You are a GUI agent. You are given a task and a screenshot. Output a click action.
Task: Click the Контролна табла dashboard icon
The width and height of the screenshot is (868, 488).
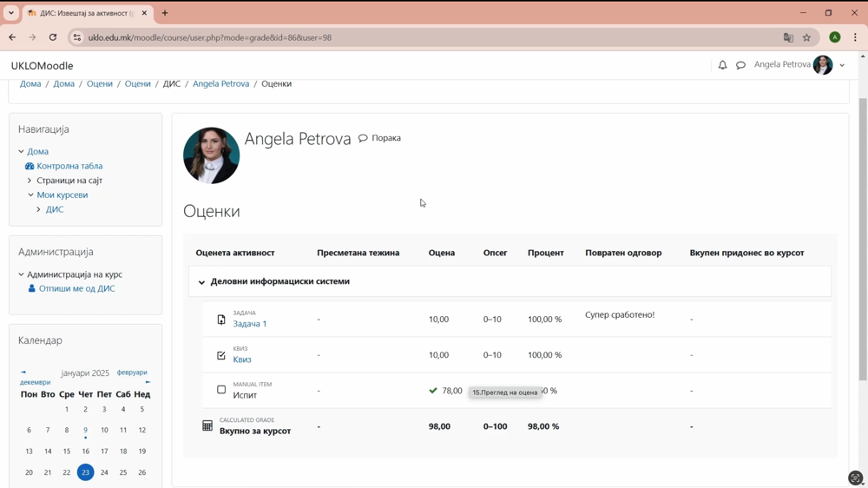[x=30, y=166]
